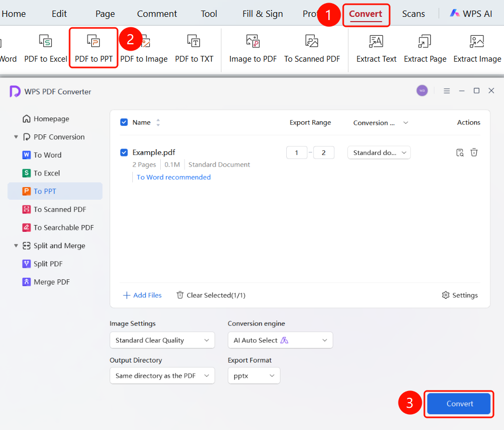Click Add Files to add documents
Screen dimensions: 504x430
[142, 295]
